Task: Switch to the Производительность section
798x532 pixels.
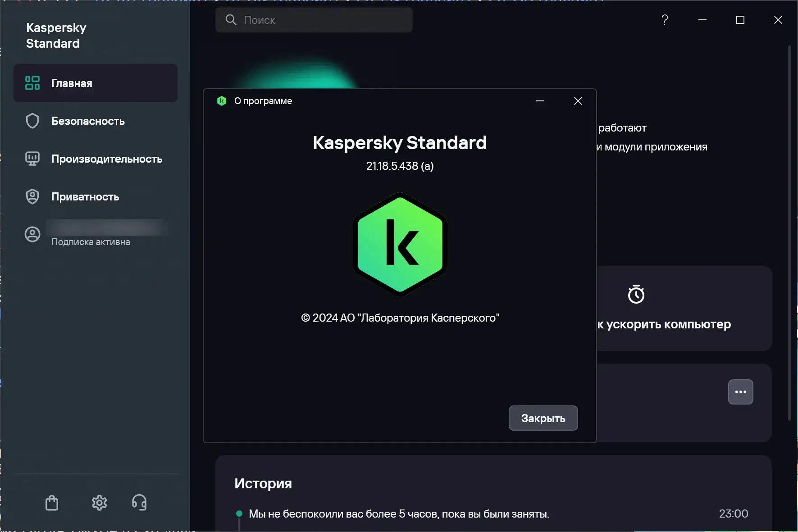Action: pos(106,159)
